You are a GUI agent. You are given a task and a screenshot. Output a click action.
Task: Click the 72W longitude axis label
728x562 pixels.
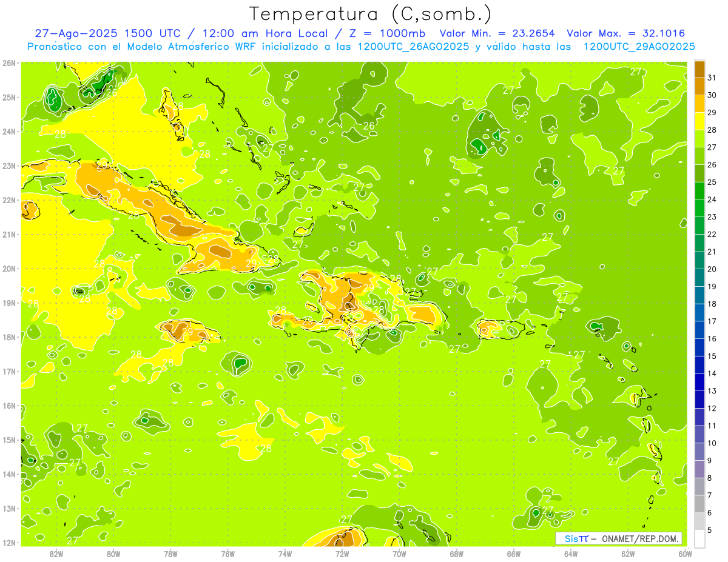(x=342, y=554)
